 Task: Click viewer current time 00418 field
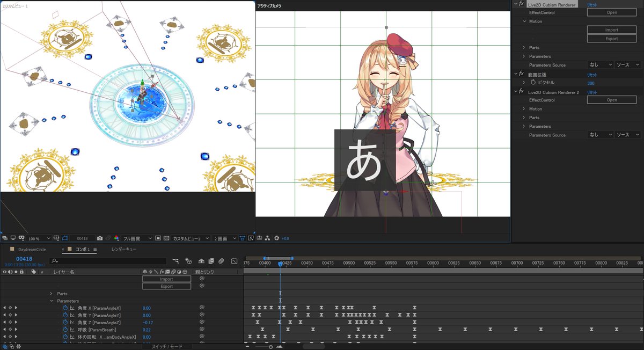82,238
